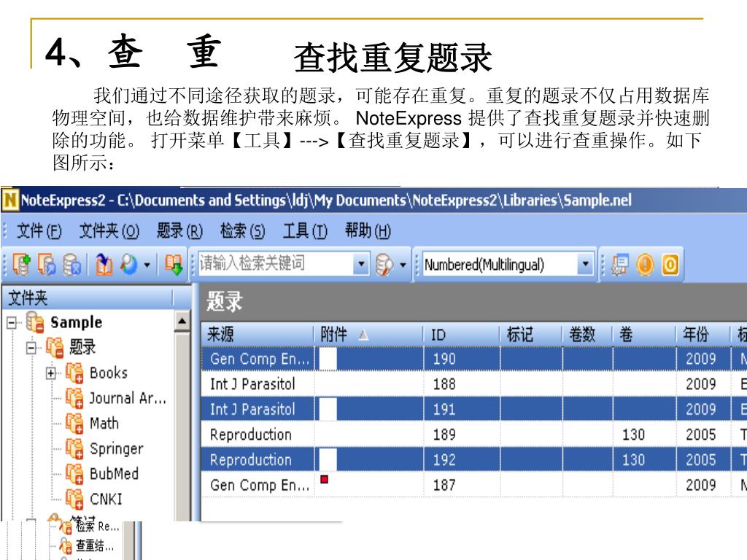Click the download full text icon
Viewport: 747px width, 560px height.
[x=174, y=264]
